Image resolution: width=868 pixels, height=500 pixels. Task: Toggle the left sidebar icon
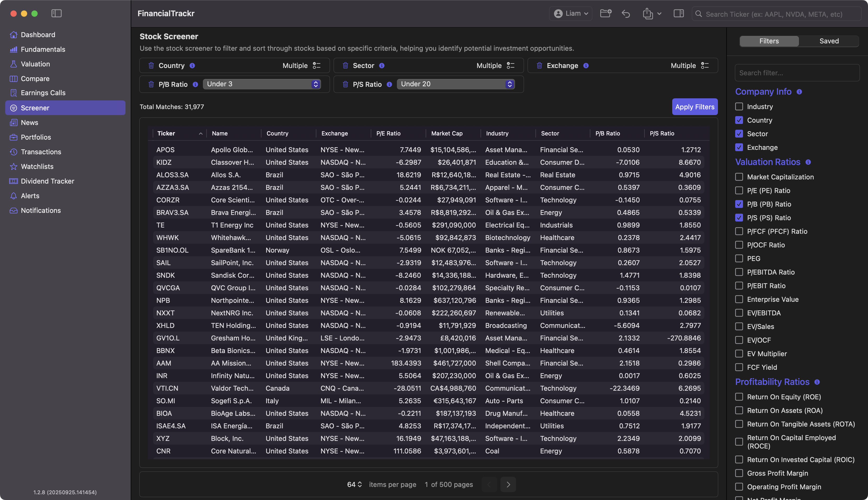point(56,13)
